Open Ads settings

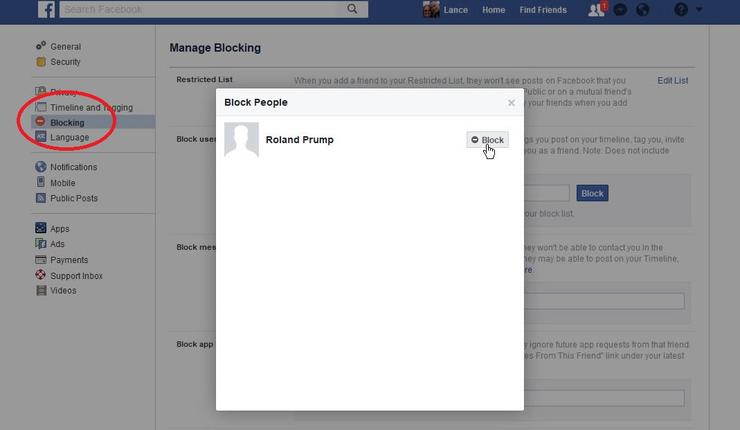pos(57,244)
